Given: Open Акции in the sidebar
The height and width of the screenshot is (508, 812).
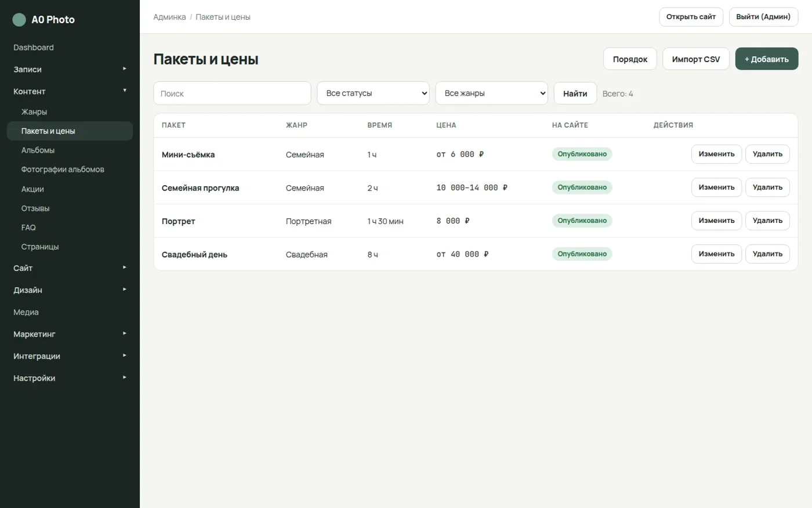Looking at the screenshot, I should [x=70, y=189].
